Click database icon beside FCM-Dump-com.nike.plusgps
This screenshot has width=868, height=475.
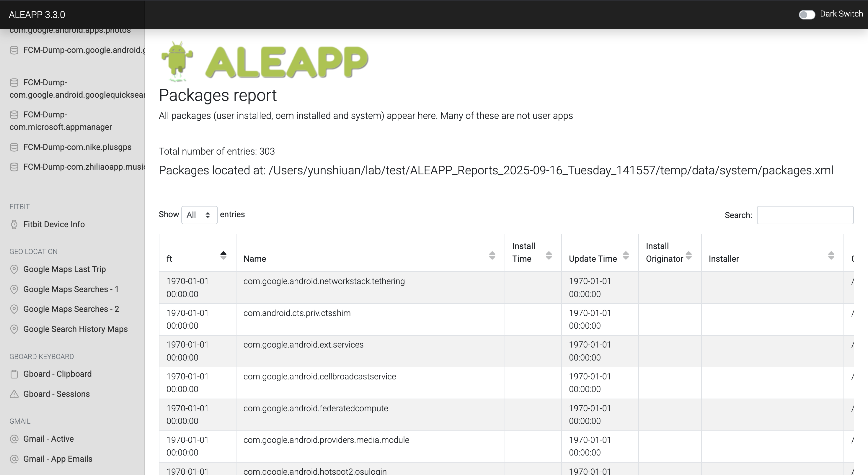click(x=14, y=147)
